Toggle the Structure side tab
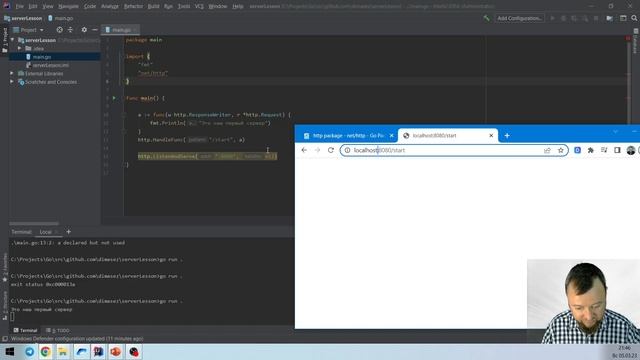 tap(5, 305)
